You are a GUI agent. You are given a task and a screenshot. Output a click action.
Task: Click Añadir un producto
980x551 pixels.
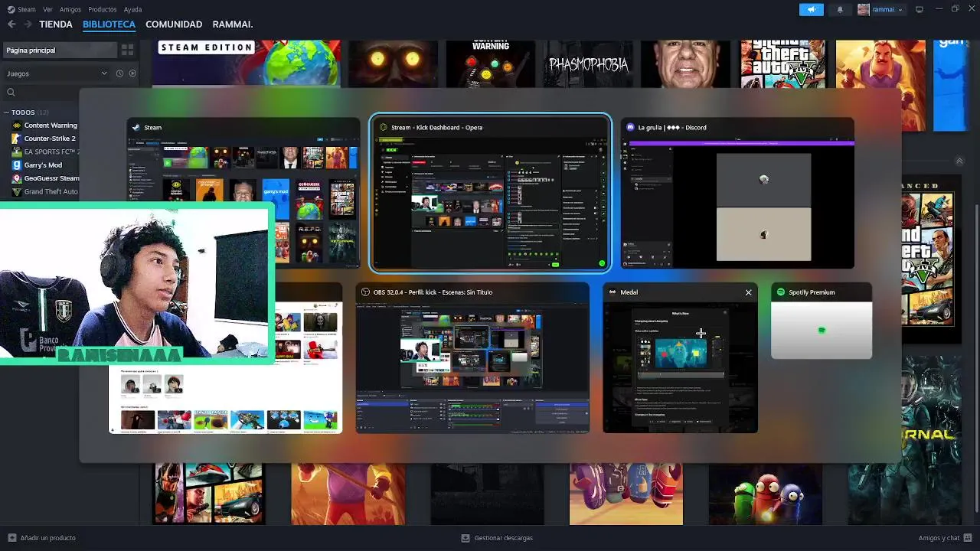[x=47, y=538]
